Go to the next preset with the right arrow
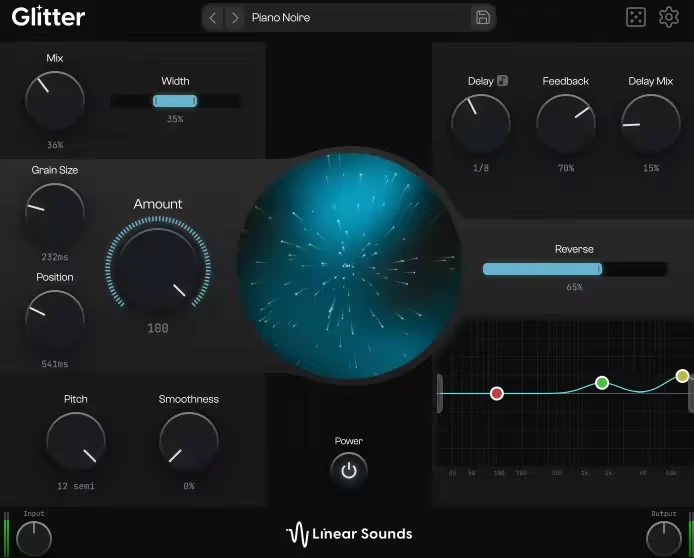The height and width of the screenshot is (558, 694). 235,18
